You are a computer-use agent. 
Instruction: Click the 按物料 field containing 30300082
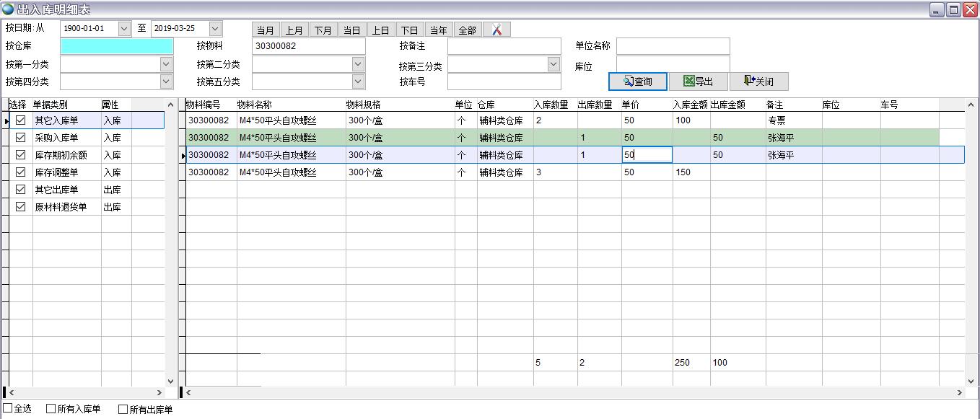tap(309, 46)
